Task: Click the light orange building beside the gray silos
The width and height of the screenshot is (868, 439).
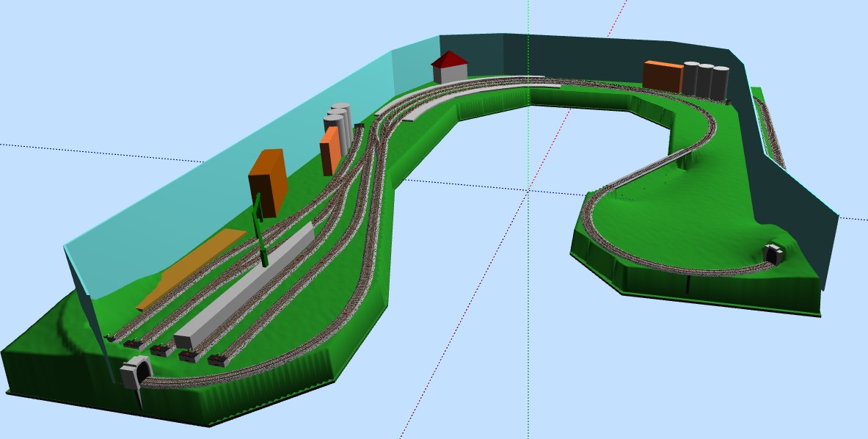Action: pyautogui.click(x=330, y=150)
